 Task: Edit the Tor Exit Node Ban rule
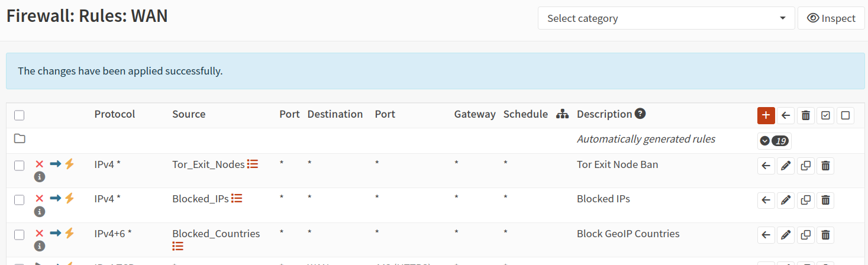tap(786, 166)
